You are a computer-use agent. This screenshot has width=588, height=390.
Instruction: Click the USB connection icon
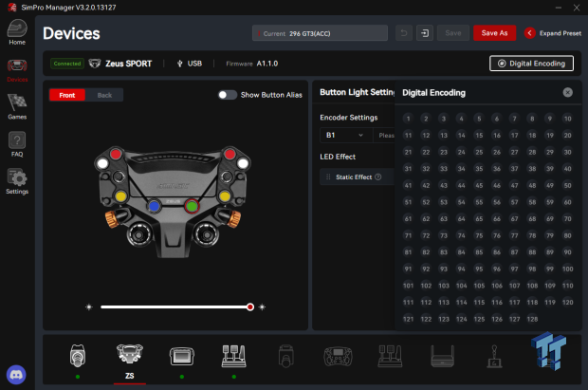(x=179, y=64)
